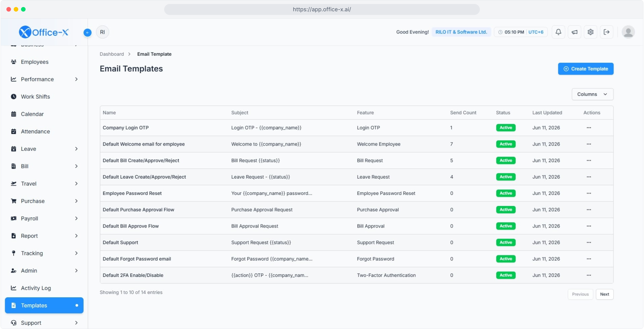Viewport: 644px width, 329px height.
Task: Open actions menu for Default 2FA Enable/Disable
Action: pyautogui.click(x=589, y=275)
